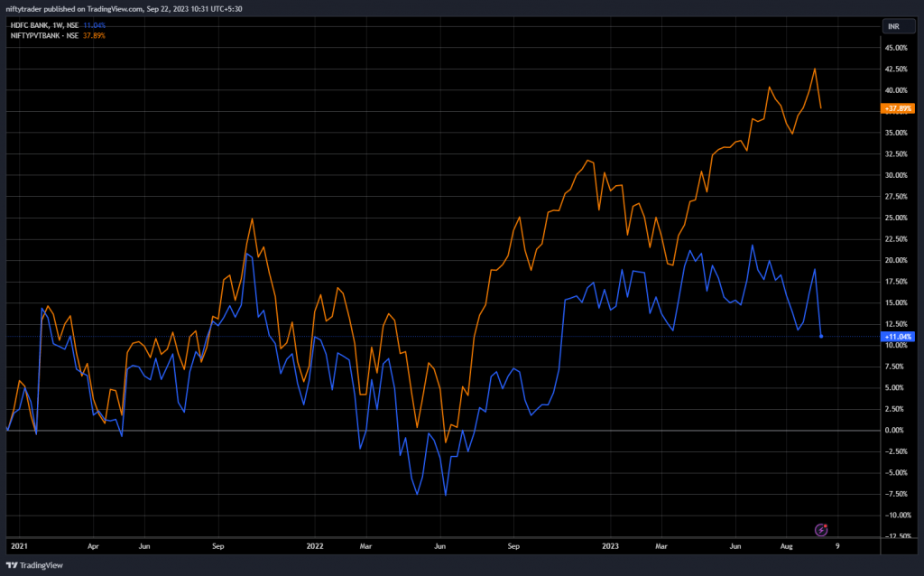
Task: Select the NIFTYPVTBANK - NSE legend
Action: pos(44,36)
